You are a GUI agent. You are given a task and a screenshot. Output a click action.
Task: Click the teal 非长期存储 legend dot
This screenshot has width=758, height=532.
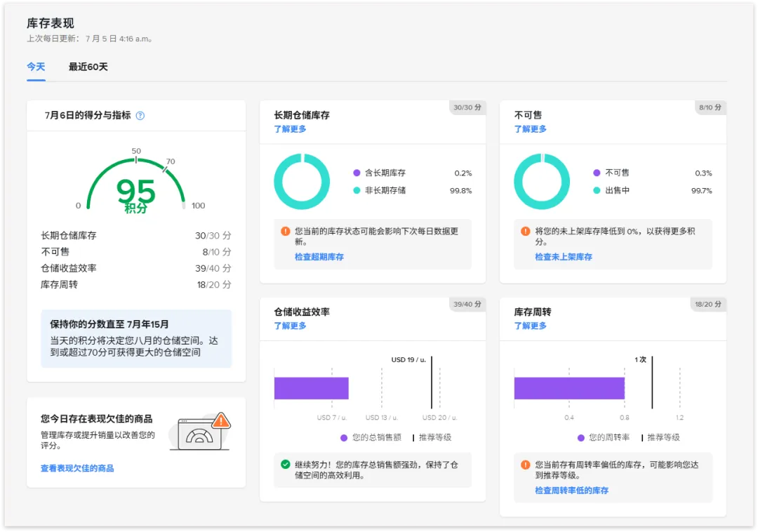[x=357, y=190]
